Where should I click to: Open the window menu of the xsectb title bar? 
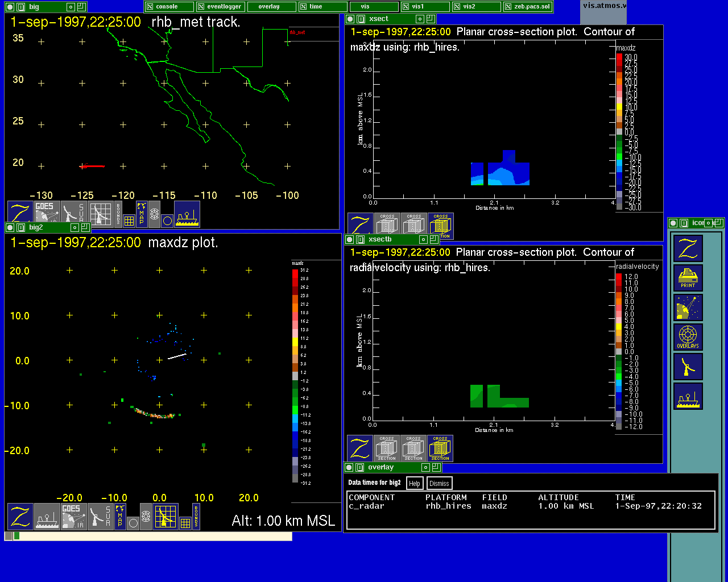[x=360, y=240]
